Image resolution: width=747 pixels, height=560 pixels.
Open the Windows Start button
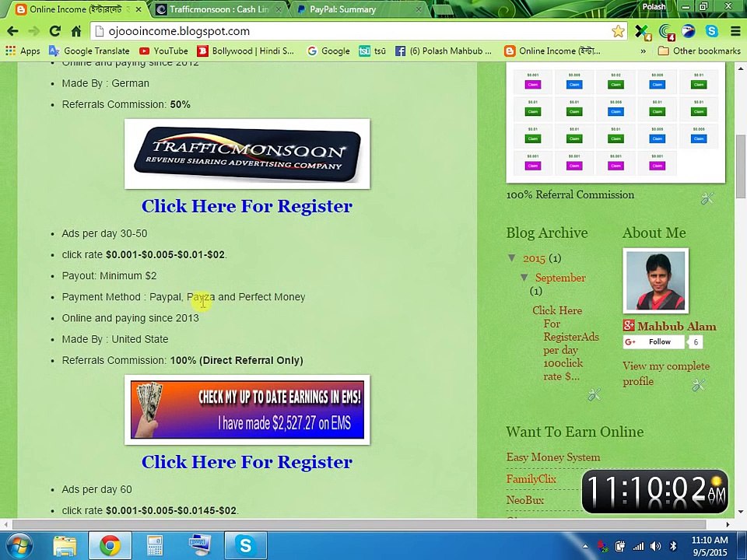[18, 546]
